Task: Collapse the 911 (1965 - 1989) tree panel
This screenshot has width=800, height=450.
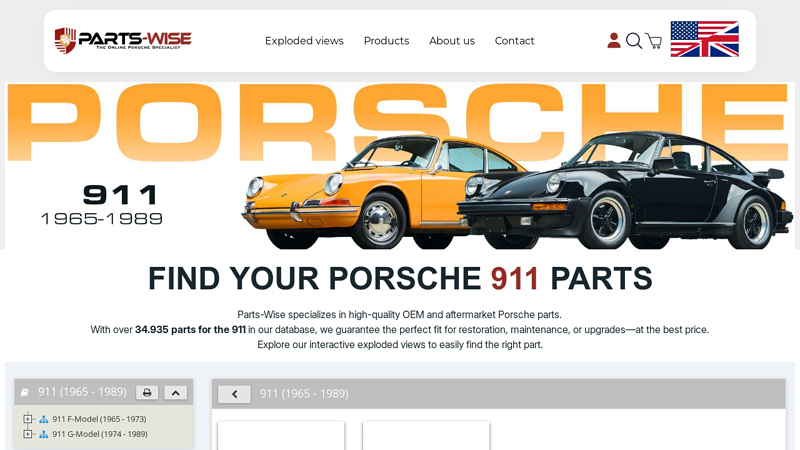Action: coord(176,392)
